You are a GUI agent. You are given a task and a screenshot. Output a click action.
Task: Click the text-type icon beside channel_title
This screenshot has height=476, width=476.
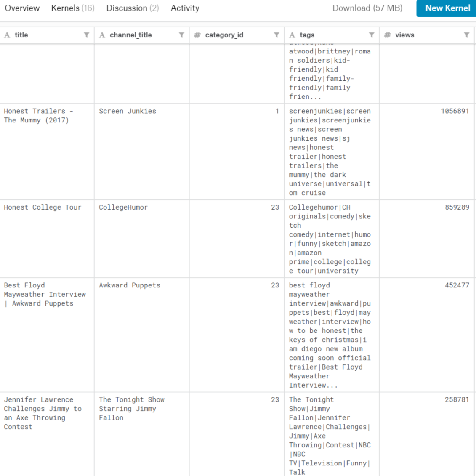click(x=102, y=35)
